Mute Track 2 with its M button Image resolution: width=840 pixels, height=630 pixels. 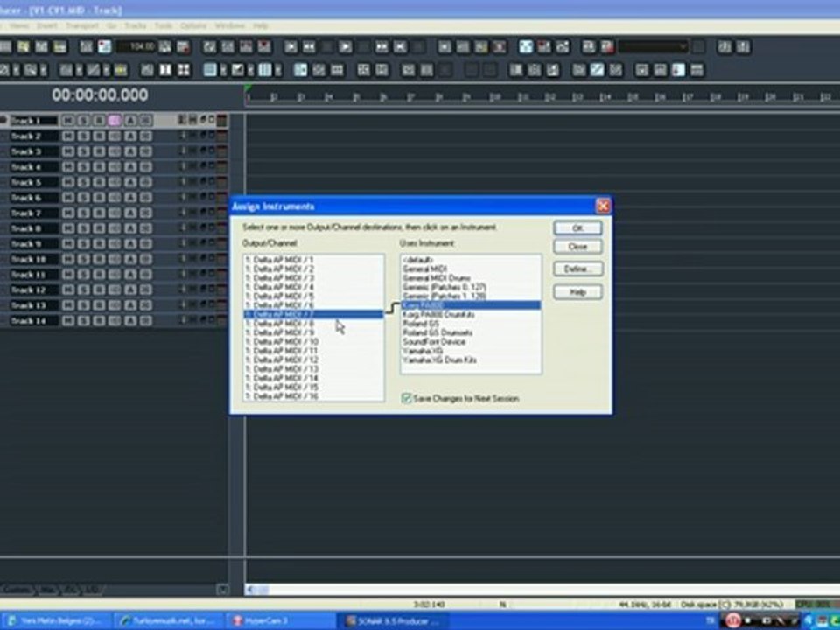click(68, 136)
